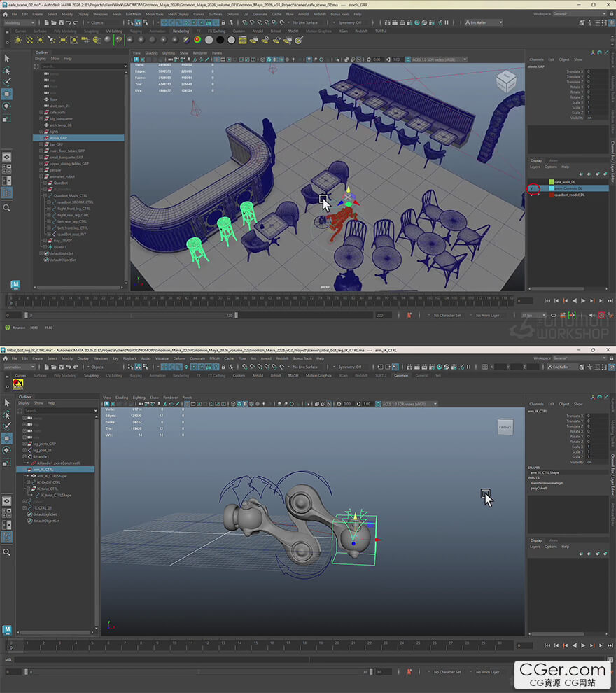Click the FRONT view cube in the lower viewport

tap(505, 427)
